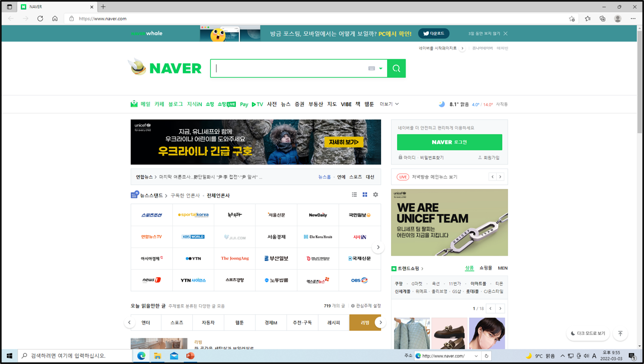The image size is (644, 364).
Task: Show next page of newsstand publishers
Action: [x=378, y=247]
